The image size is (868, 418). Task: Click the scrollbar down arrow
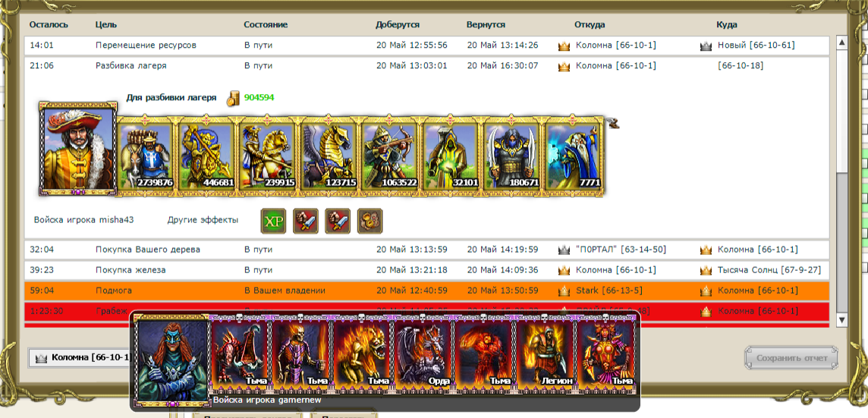[841, 320]
